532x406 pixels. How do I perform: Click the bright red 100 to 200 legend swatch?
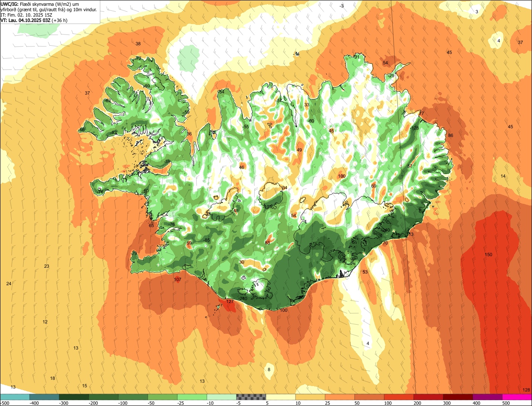click(399, 397)
